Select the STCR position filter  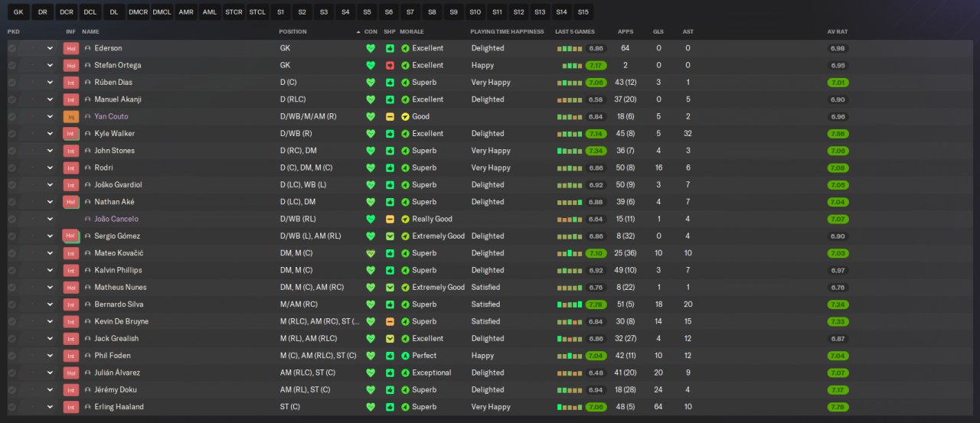click(234, 12)
